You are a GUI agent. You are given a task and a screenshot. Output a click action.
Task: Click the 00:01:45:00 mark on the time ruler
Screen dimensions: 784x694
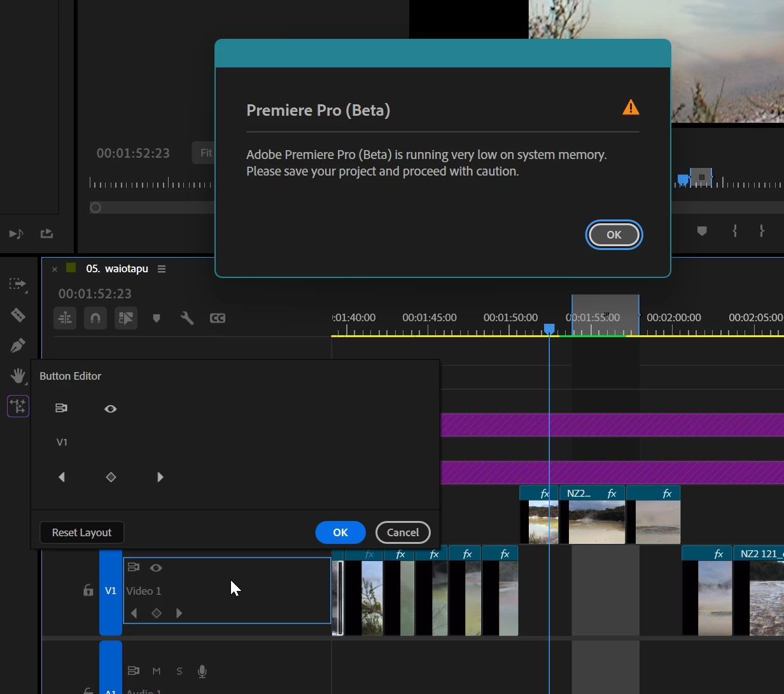tap(430, 317)
